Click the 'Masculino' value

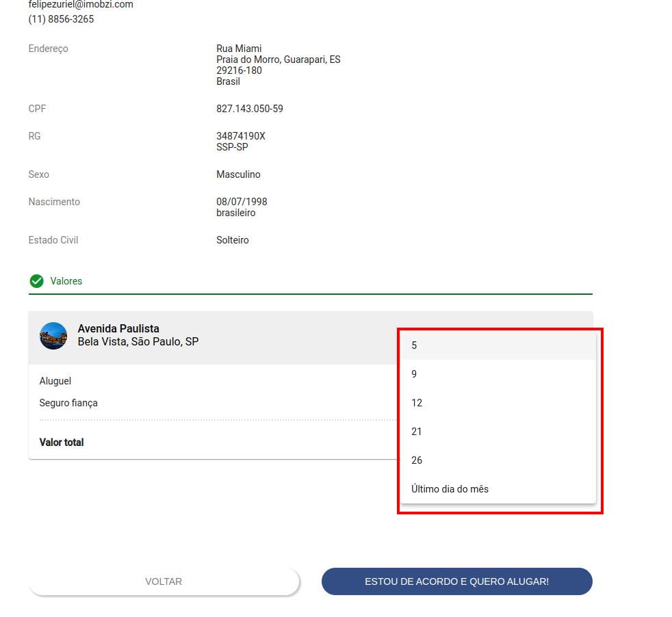click(238, 174)
